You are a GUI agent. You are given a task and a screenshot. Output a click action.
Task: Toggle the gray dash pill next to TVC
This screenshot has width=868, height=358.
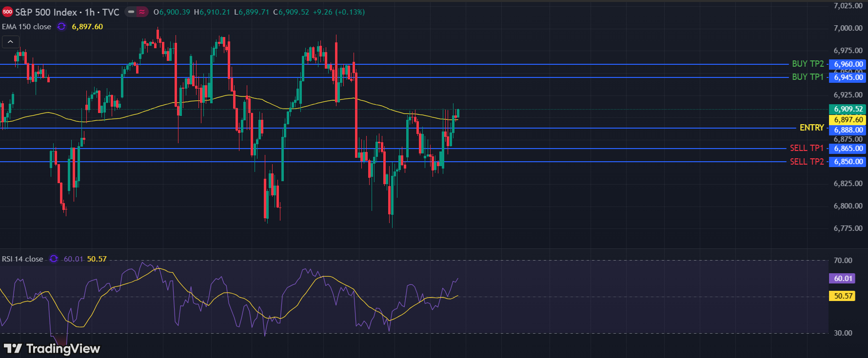click(131, 12)
